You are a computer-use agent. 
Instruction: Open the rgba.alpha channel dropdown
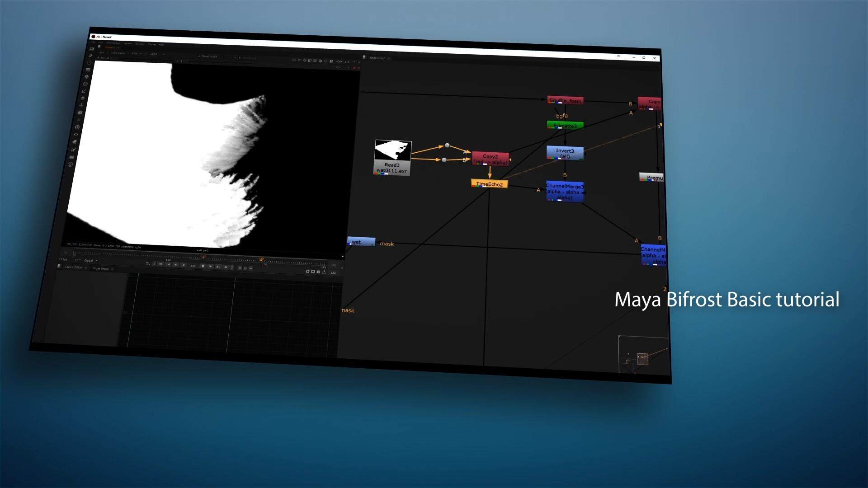119,53
